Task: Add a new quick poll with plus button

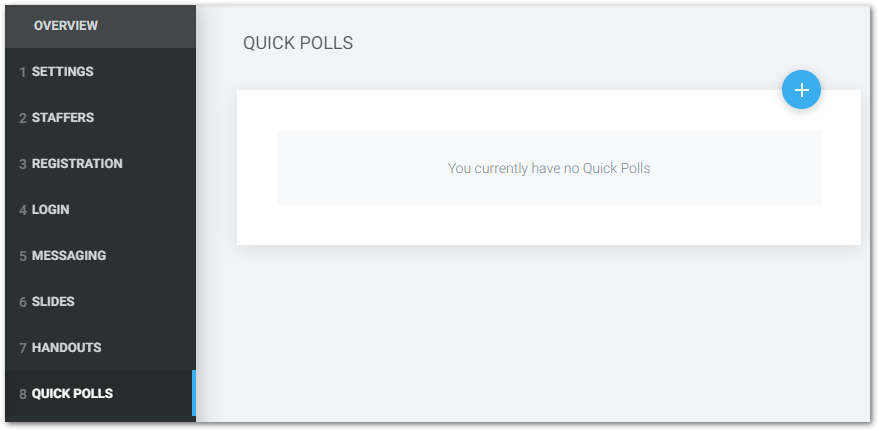Action: click(801, 90)
